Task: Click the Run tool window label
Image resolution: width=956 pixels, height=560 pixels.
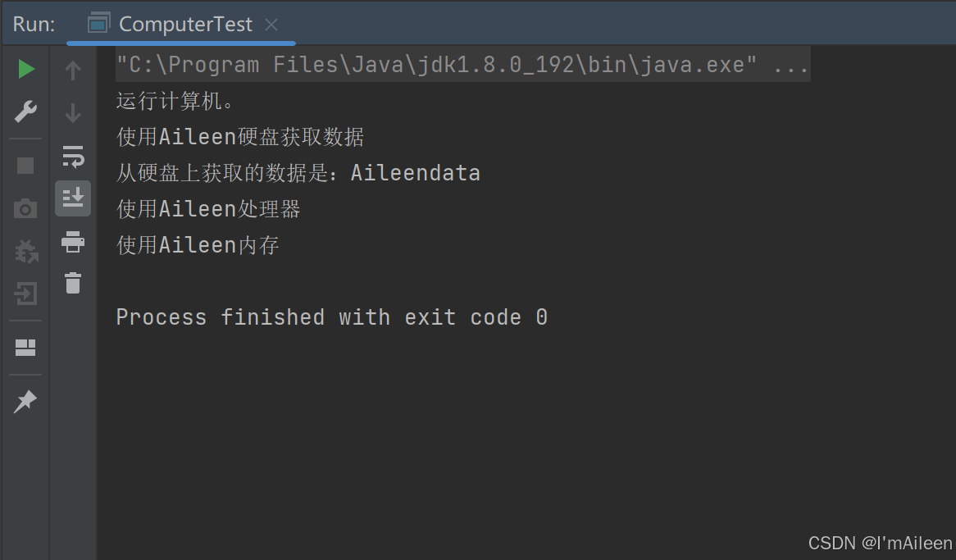Action: pos(34,25)
